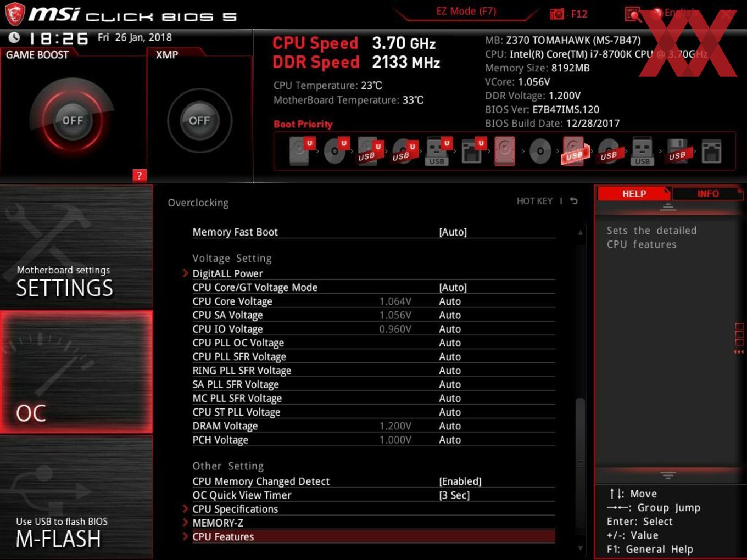Select the CPU SA Voltage Auto field
Image resolution: width=747 pixels, height=560 pixels.
pyautogui.click(x=450, y=315)
